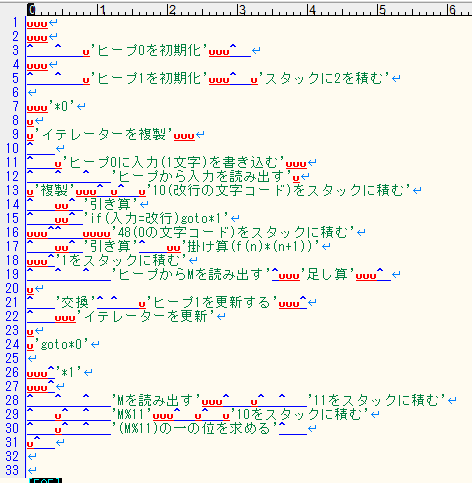Click the comment '(M%11)の一の位を求める'
The width and height of the screenshot is (472, 483).
[195, 429]
